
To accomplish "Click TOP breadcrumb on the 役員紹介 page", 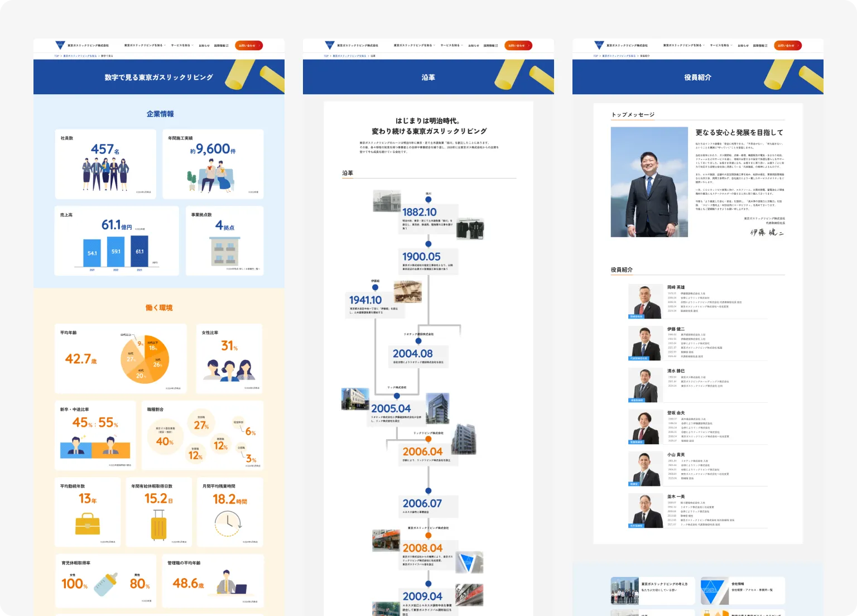I will [595, 56].
